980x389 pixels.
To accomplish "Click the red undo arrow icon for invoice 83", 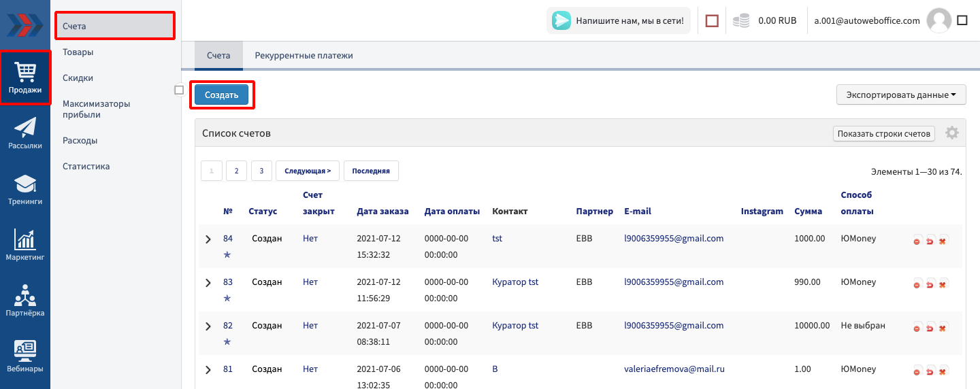I will (930, 284).
